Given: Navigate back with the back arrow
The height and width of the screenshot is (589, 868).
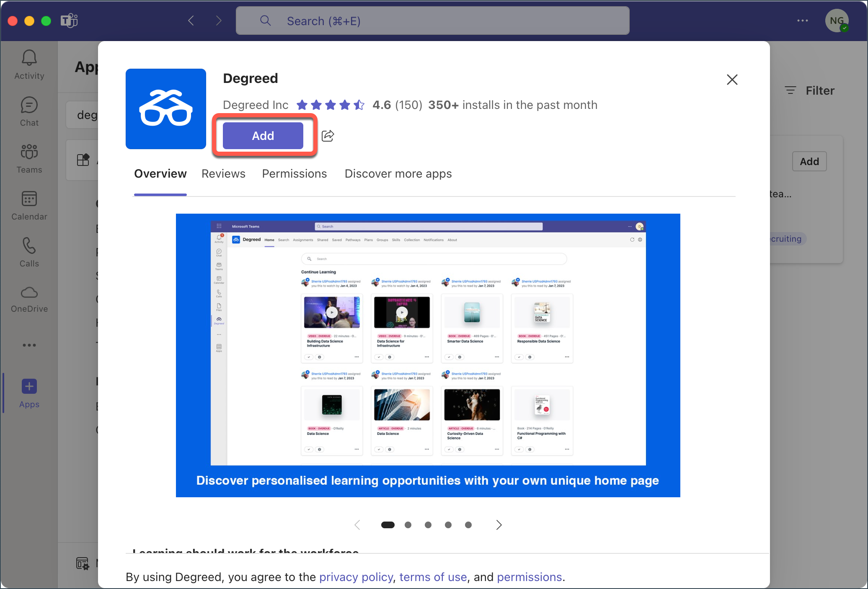Looking at the screenshot, I should tap(191, 21).
